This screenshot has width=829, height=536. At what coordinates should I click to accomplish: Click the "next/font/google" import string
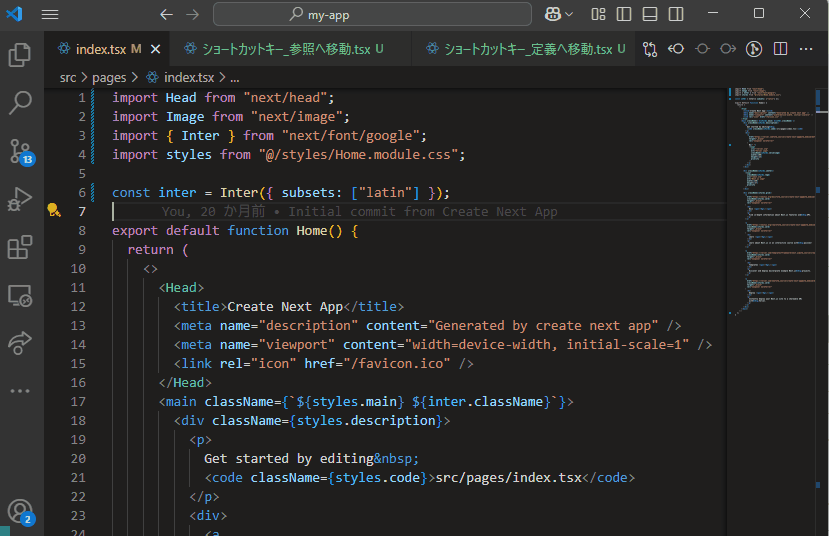pyautogui.click(x=351, y=136)
